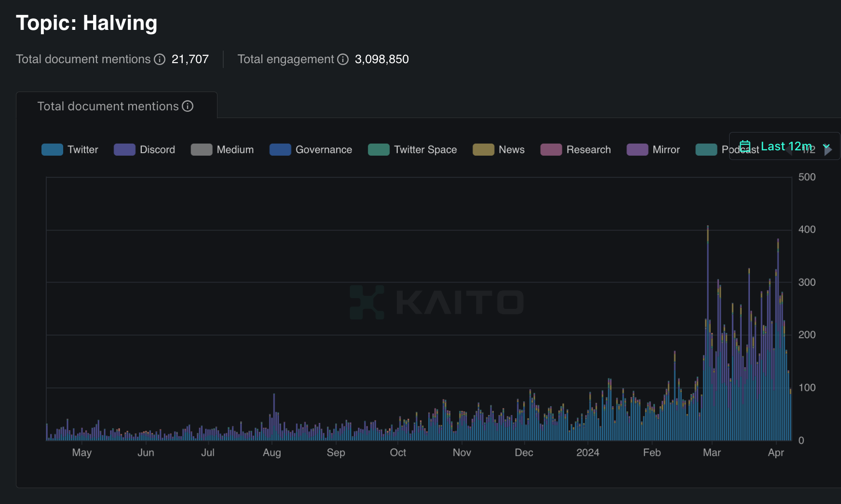
Task: Select the Total document mentions tab
Action: 116,106
